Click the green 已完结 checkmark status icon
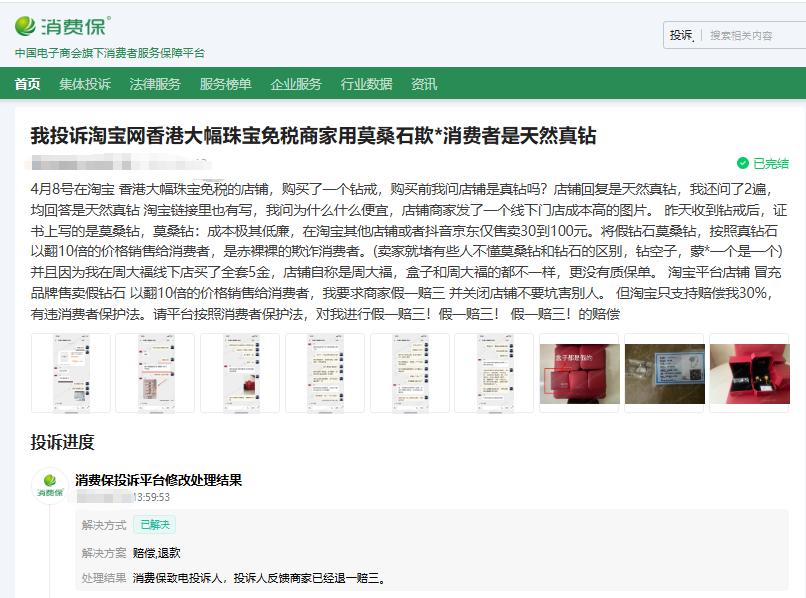This screenshot has height=598, width=806. click(x=742, y=163)
